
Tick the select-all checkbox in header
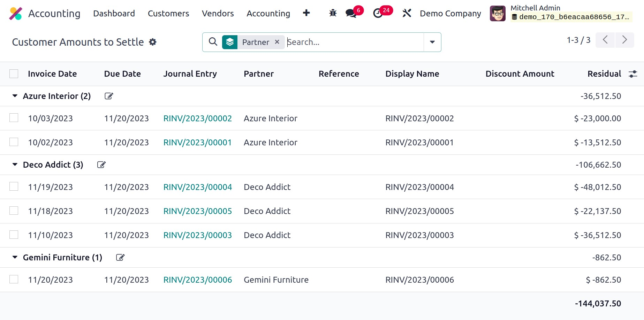14,74
